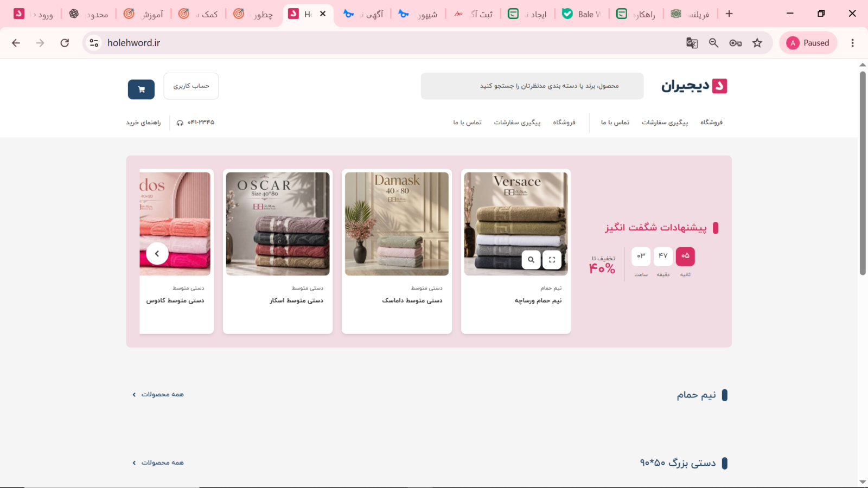Click the scrollbar down arrow
Image resolution: width=868 pixels, height=488 pixels.
click(863, 482)
